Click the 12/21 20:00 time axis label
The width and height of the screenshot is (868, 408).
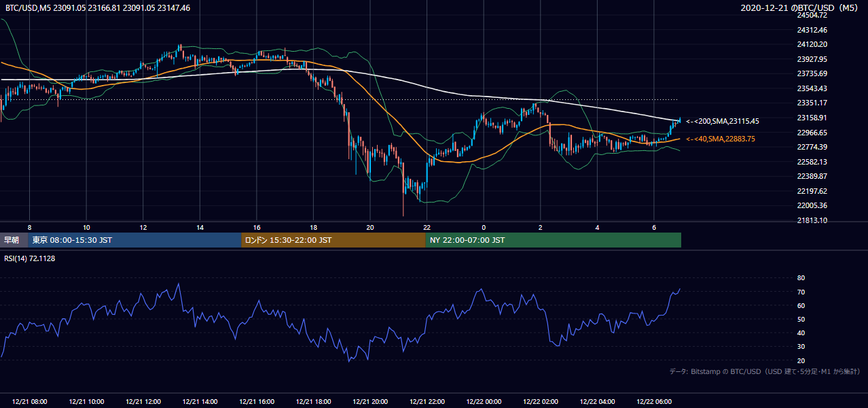370,402
